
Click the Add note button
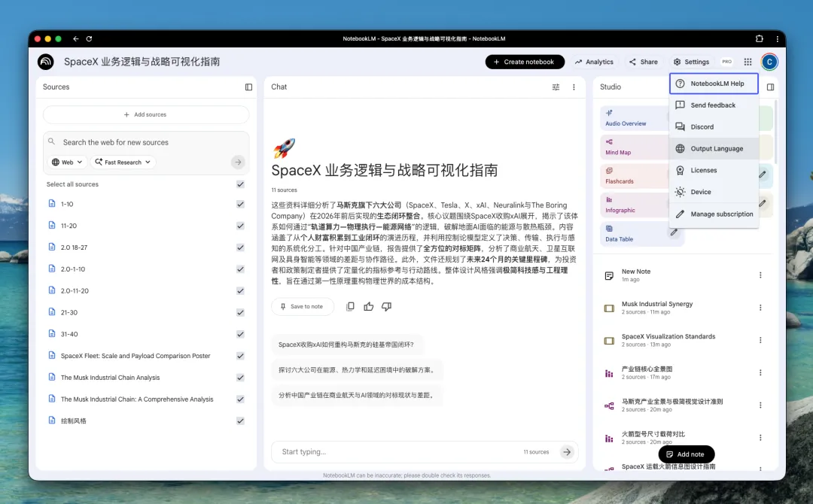686,454
